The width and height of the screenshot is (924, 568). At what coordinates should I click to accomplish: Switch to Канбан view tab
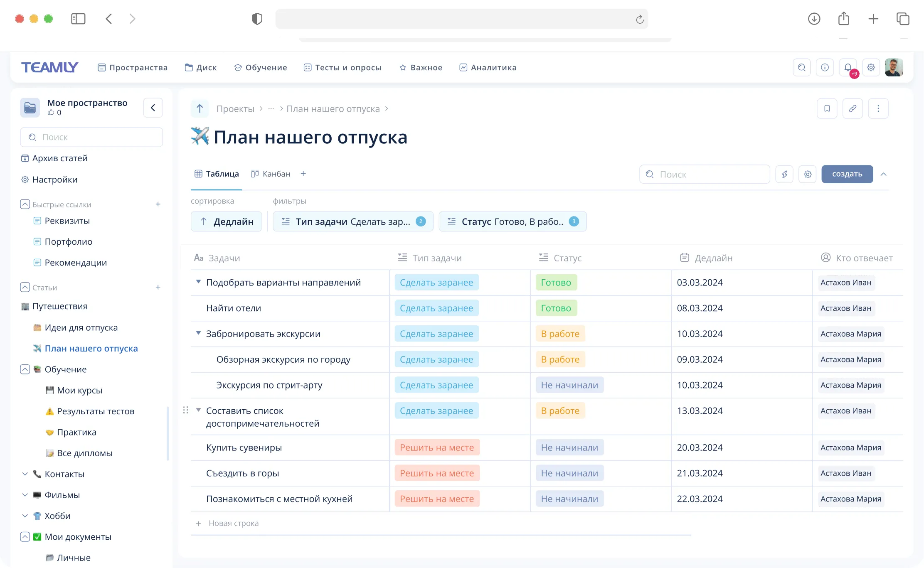coord(271,174)
